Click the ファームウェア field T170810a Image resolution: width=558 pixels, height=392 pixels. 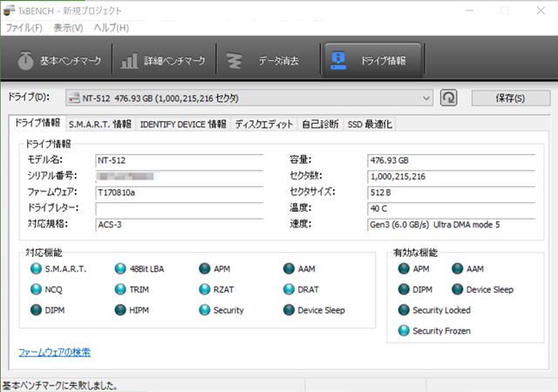180,193
